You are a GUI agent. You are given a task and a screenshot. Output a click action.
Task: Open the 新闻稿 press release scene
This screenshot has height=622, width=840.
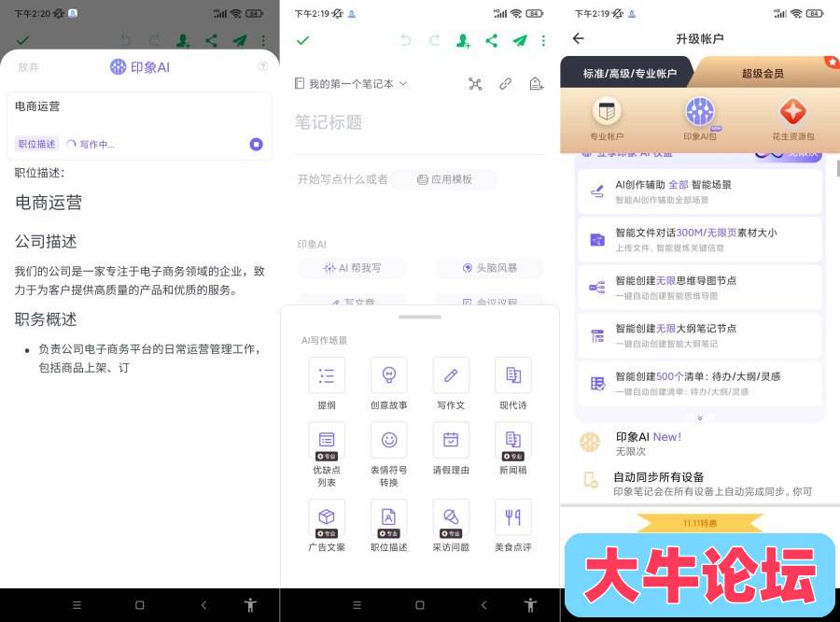tap(513, 441)
